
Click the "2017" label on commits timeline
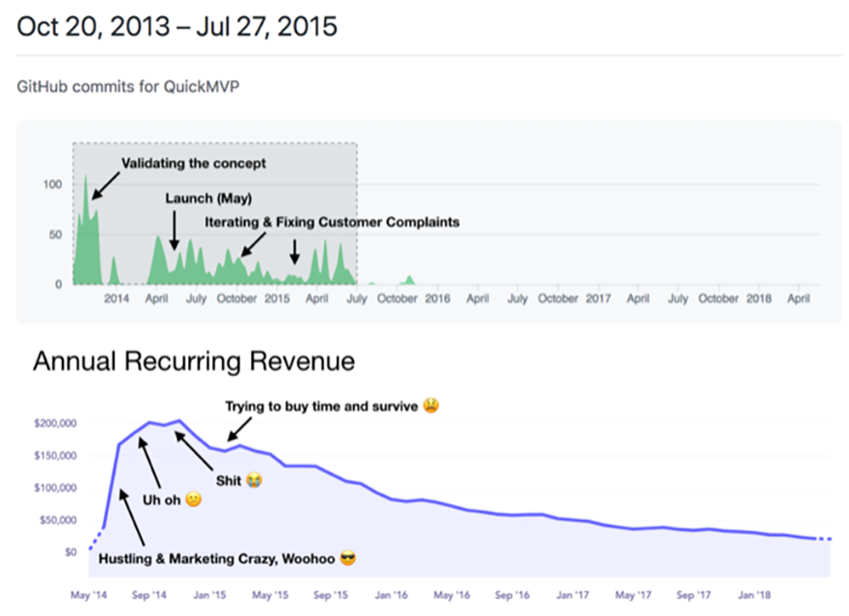pyautogui.click(x=598, y=299)
